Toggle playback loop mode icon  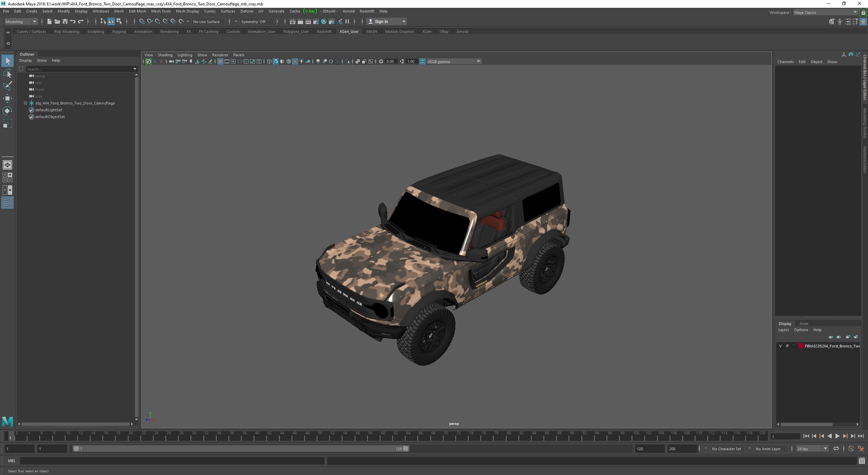836,449
